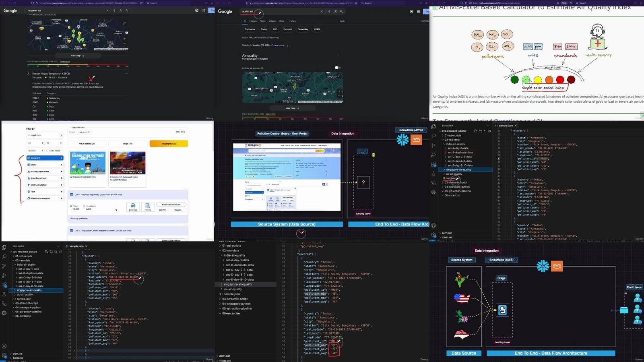Viewport: 644px width, 362px height.
Task: Open Snowflake extension icon in bottom-left VS Code
Action: point(4,313)
